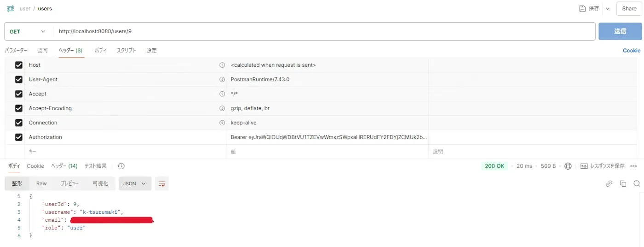Toggle word wrap icon in response
The width and height of the screenshot is (644, 247).
[162, 183]
